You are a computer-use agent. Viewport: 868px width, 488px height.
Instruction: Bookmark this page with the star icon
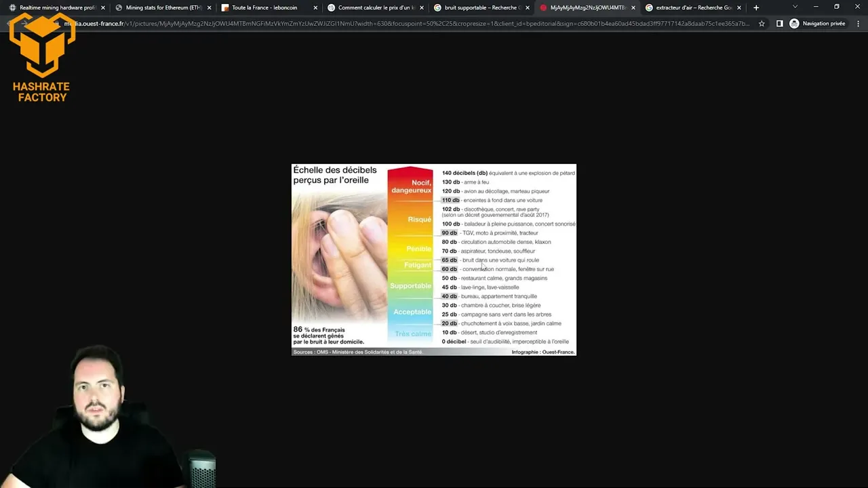coord(762,24)
